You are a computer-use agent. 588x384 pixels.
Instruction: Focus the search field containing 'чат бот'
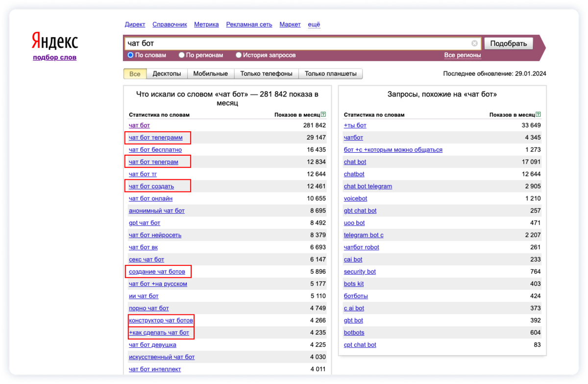tap(302, 44)
